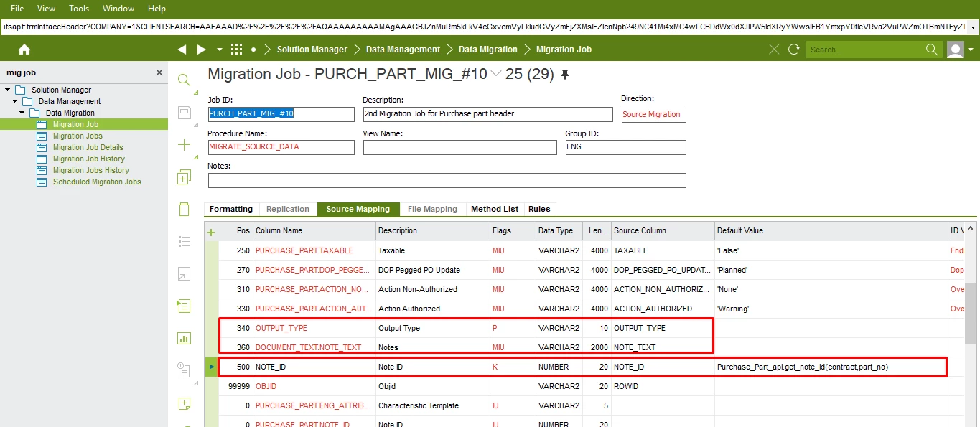This screenshot has width=980, height=427.
Task: Open the address bar dropdown arrow
Action: pos(973,27)
